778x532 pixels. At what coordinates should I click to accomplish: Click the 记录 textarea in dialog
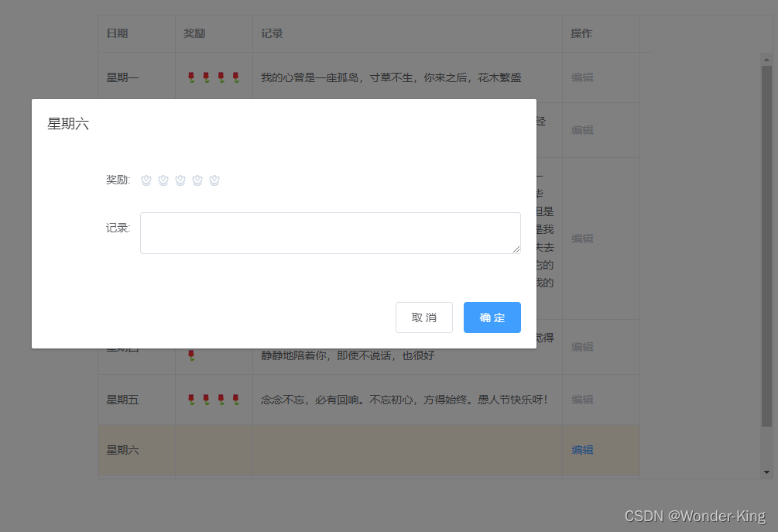point(331,233)
